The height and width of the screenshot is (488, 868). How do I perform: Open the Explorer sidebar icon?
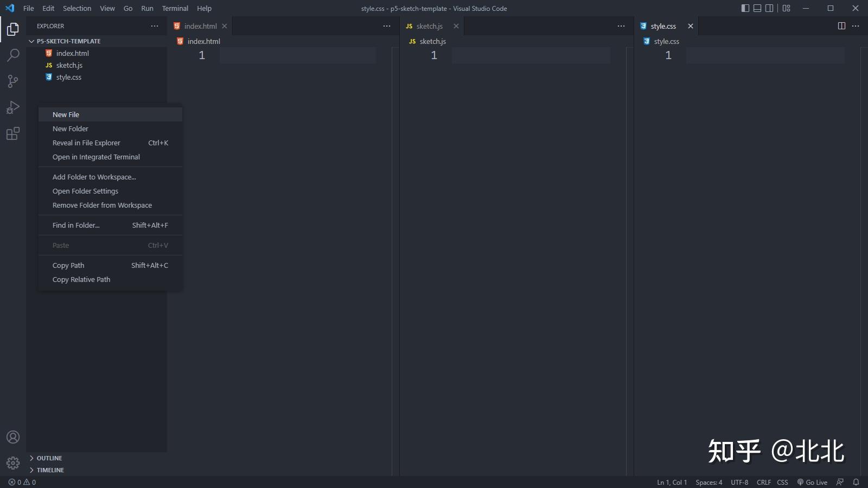tap(12, 29)
